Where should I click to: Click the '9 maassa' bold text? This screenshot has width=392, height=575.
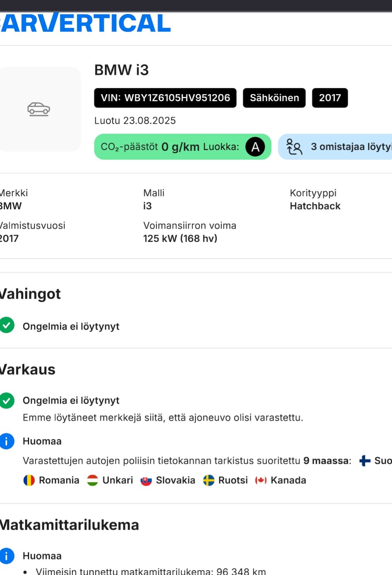click(x=326, y=461)
